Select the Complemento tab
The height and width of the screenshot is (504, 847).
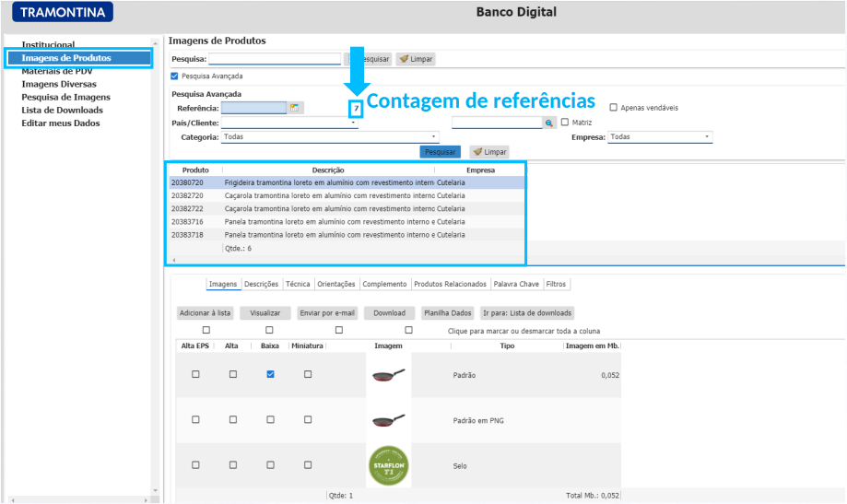pos(384,284)
